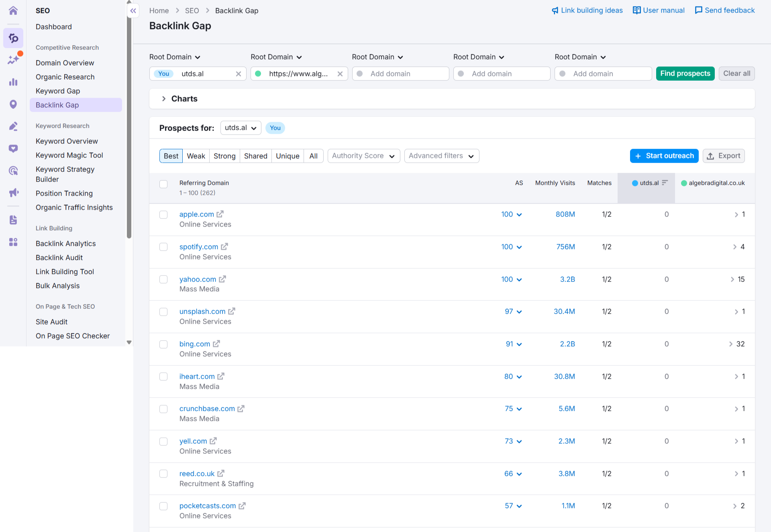Open the pencil content icon in rail
The height and width of the screenshot is (532, 771).
(x=13, y=126)
